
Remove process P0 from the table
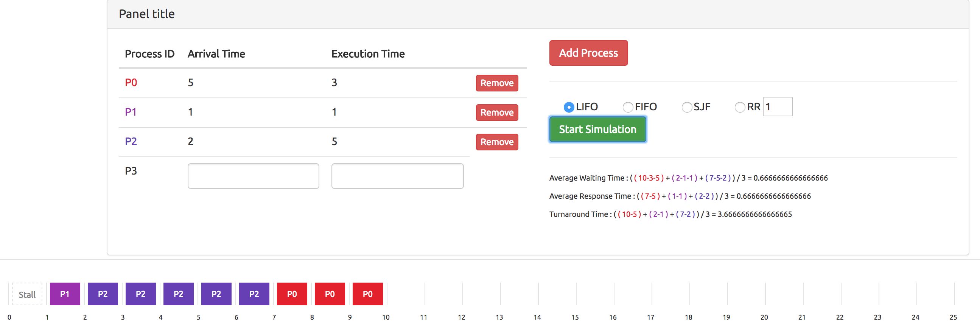(x=497, y=83)
